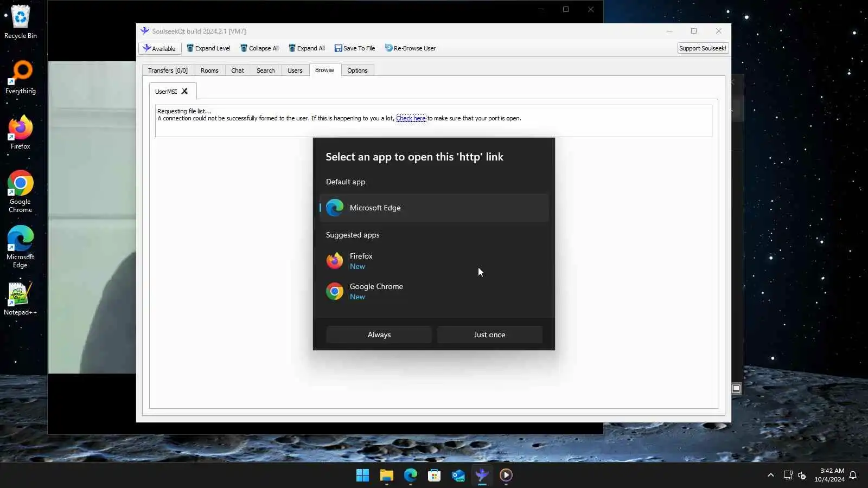Choose Microsoft Edge as the app
Screen dimensions: 868x488
tap(434, 208)
